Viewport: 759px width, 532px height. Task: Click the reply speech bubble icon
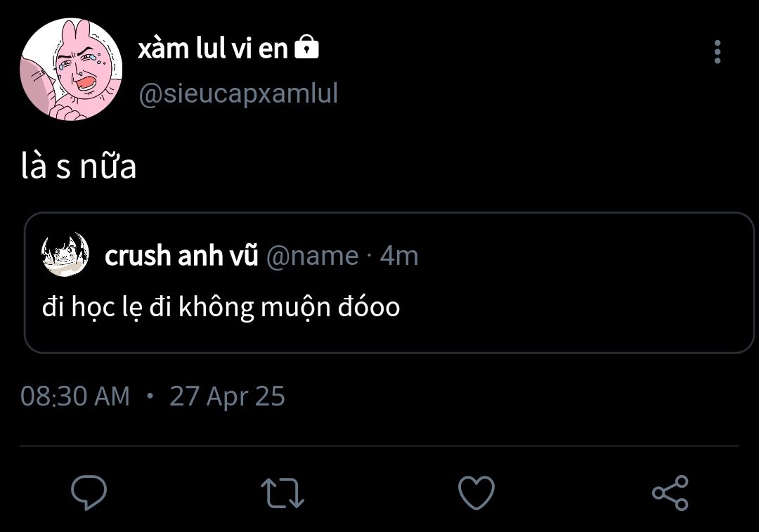(x=89, y=492)
